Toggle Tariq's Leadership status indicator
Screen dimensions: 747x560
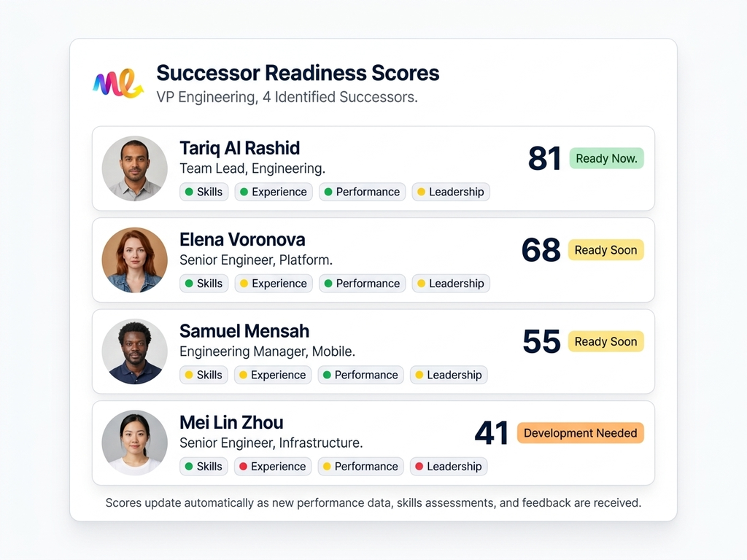(422, 192)
